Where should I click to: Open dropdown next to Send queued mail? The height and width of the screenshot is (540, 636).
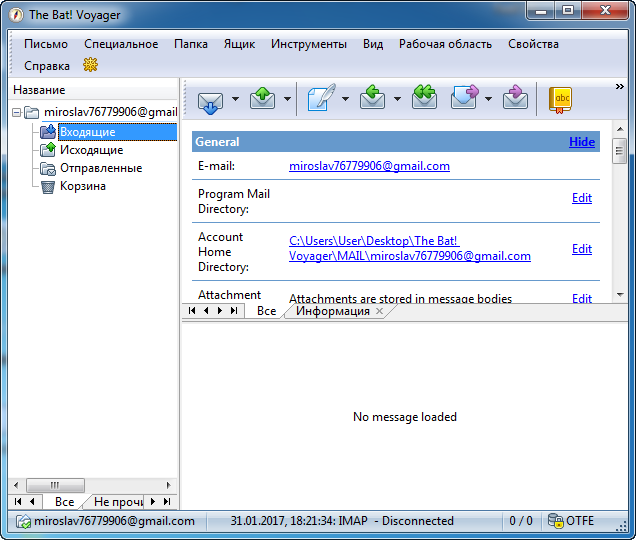pos(287,99)
